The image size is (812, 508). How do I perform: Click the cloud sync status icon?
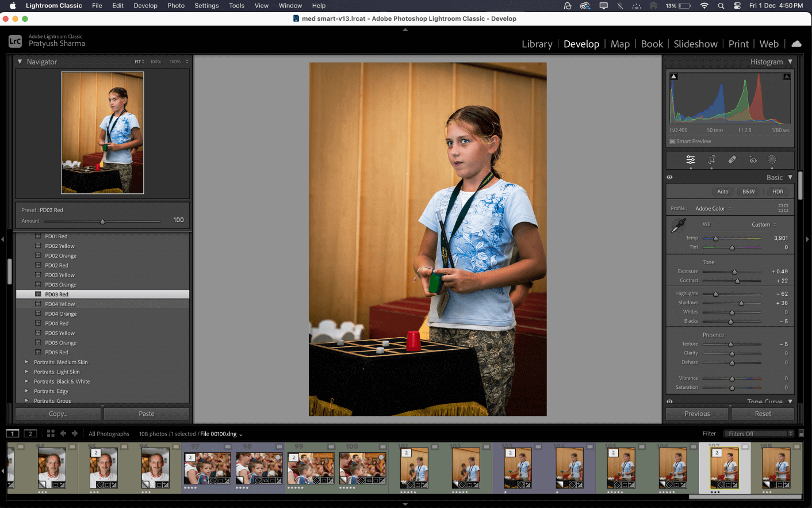[796, 44]
